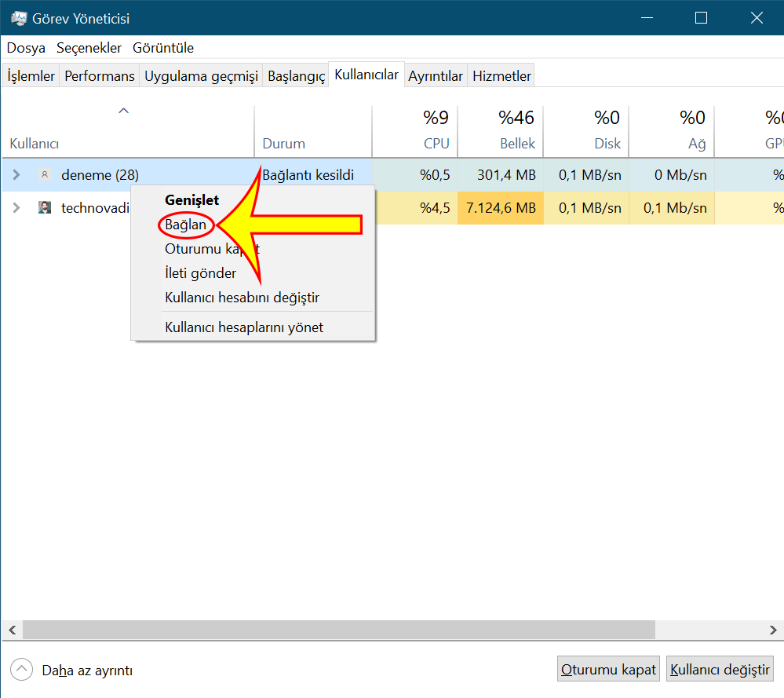
Task: Open the Görüntüle menu
Action: click(162, 47)
